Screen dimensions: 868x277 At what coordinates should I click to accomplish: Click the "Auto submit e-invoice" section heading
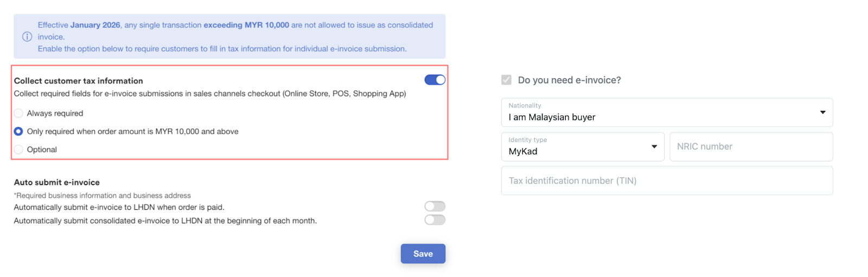[57, 182]
